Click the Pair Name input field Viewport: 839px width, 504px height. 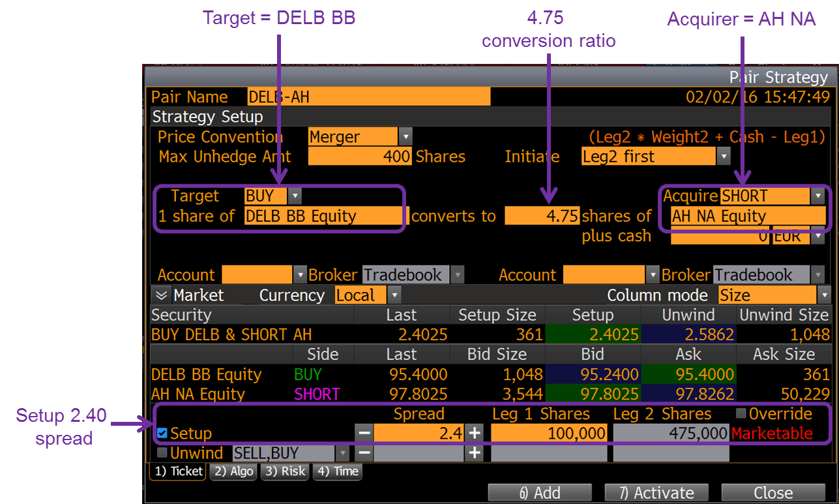[x=368, y=96]
